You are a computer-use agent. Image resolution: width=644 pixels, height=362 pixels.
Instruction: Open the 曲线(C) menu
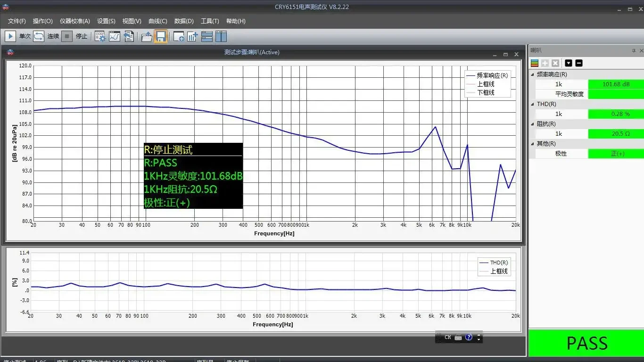[157, 21]
